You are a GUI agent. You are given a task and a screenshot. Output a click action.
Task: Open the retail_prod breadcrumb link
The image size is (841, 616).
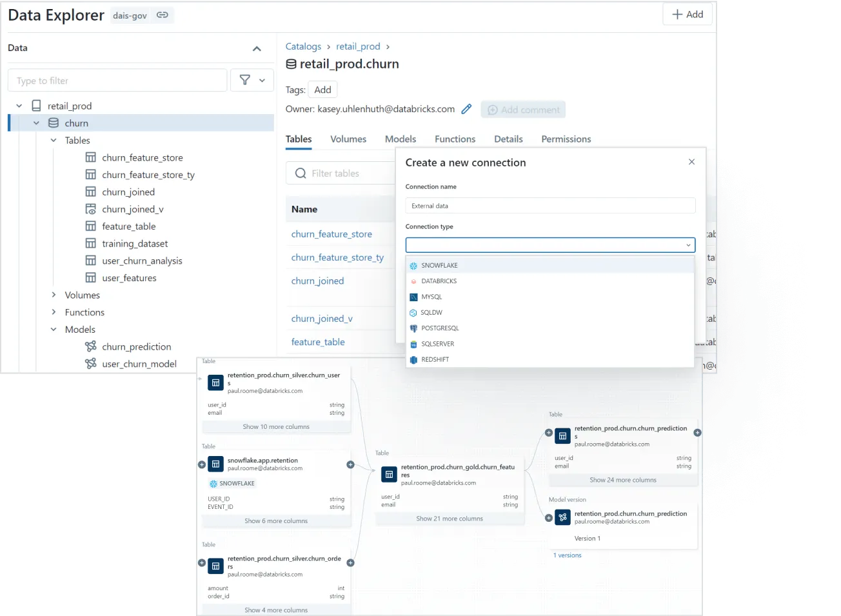[x=358, y=46]
